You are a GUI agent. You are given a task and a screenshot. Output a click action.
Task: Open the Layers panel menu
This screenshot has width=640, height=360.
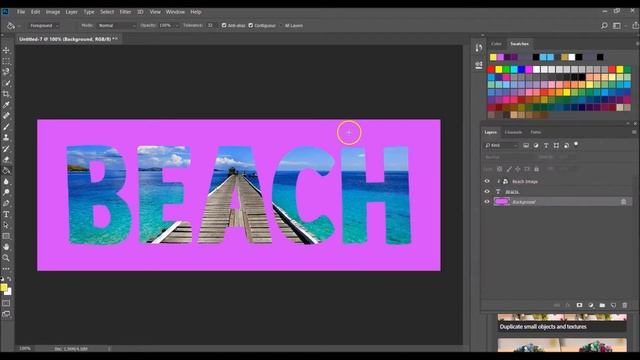(x=634, y=132)
